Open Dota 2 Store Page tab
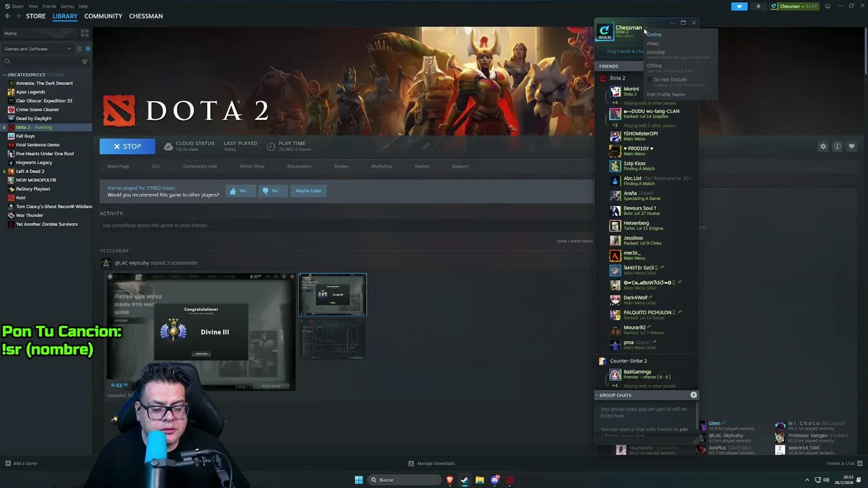 (118, 166)
